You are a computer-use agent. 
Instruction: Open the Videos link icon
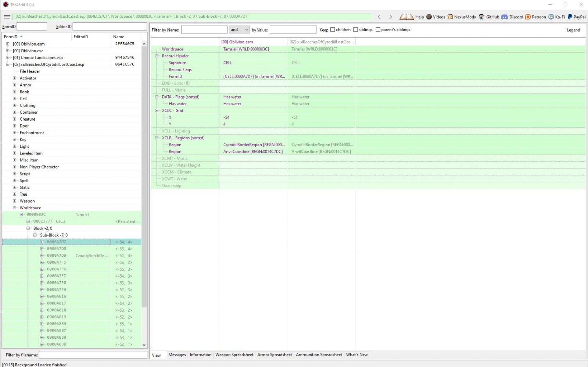[429, 17]
